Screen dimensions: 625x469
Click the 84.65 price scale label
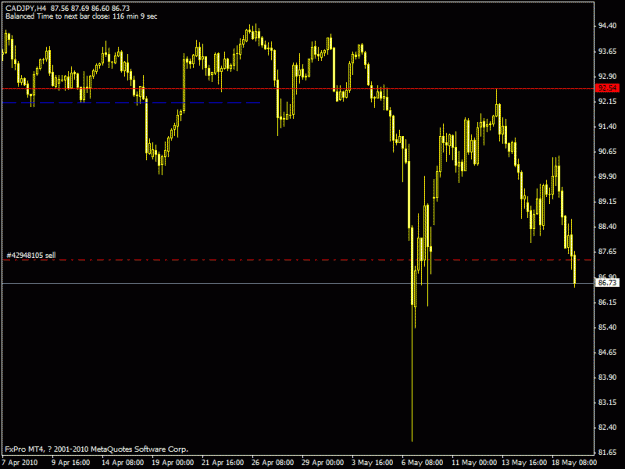click(x=607, y=353)
